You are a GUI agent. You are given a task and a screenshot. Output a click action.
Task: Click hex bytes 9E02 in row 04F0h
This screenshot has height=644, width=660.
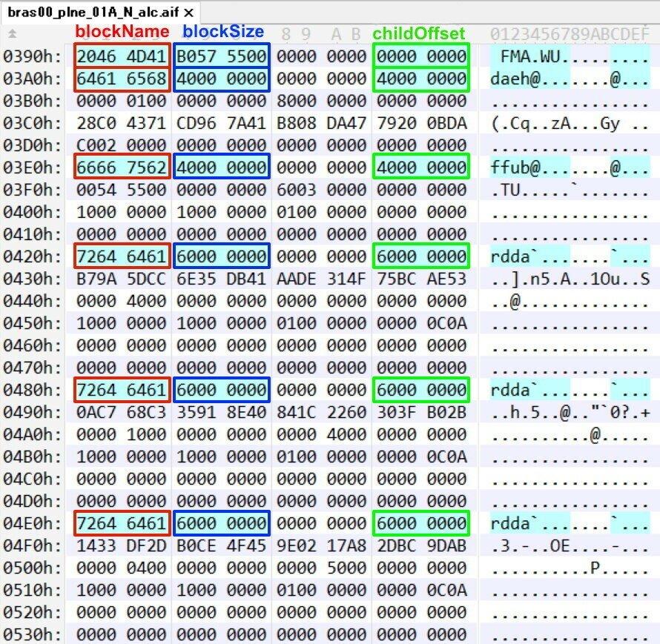tap(297, 545)
